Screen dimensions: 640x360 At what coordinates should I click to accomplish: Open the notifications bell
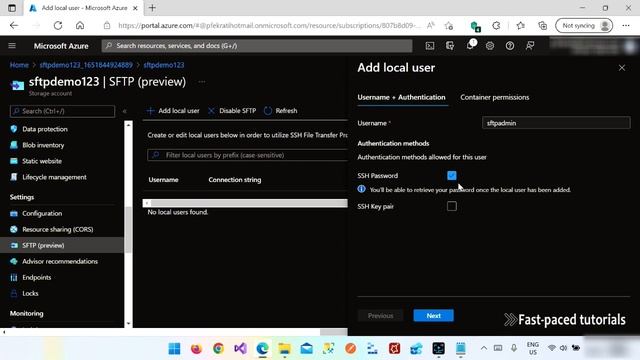[x=470, y=45]
